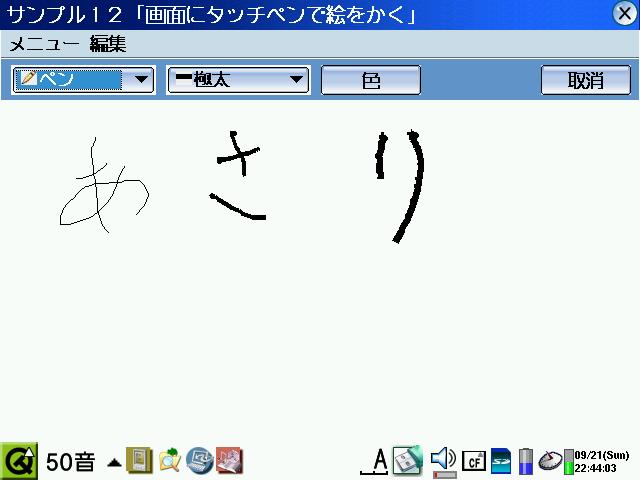
Task: Open the SD card status icon
Action: point(501,461)
